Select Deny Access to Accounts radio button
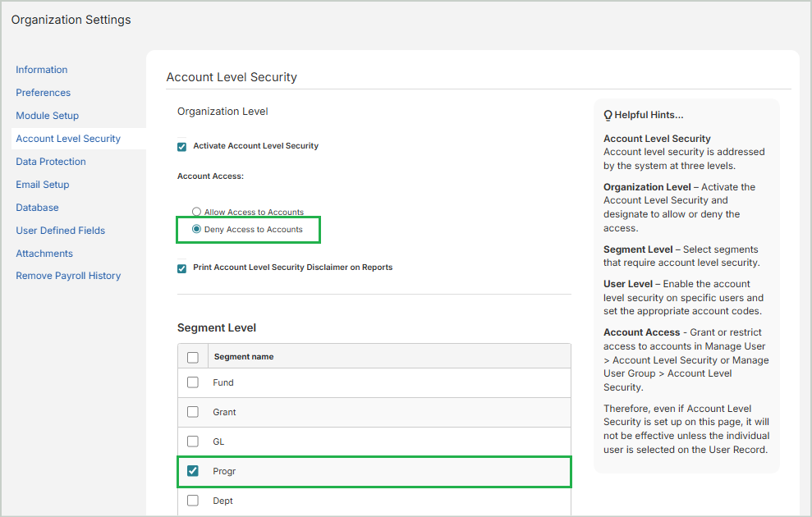 click(x=196, y=230)
